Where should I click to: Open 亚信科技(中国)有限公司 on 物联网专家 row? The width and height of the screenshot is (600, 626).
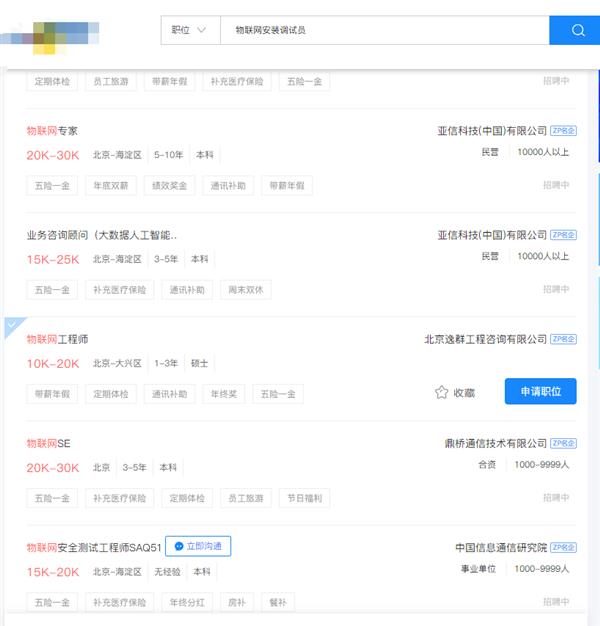tap(492, 131)
